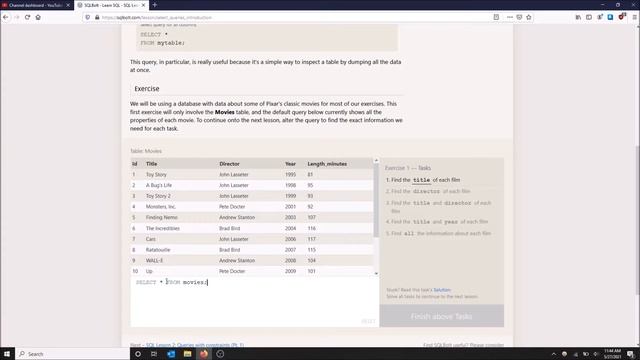Screen dimensions: 640x360
Task: Click the Finish above Tasks button
Action: (442, 316)
